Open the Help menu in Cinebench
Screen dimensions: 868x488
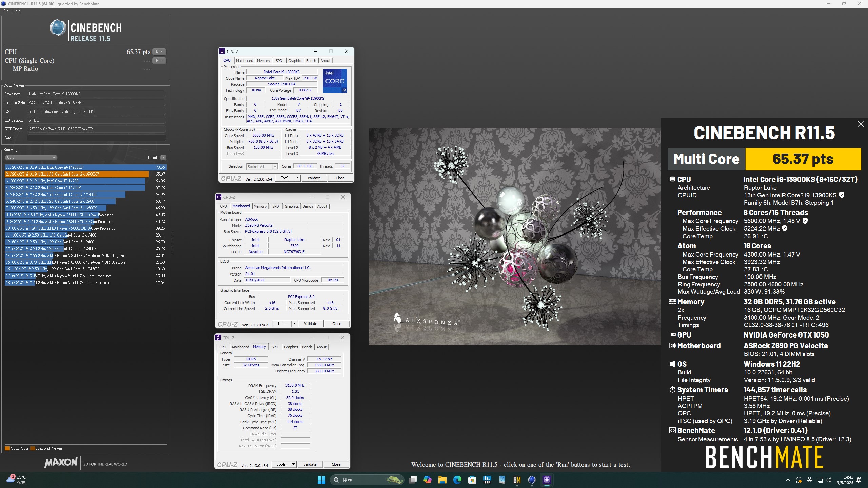(x=17, y=11)
